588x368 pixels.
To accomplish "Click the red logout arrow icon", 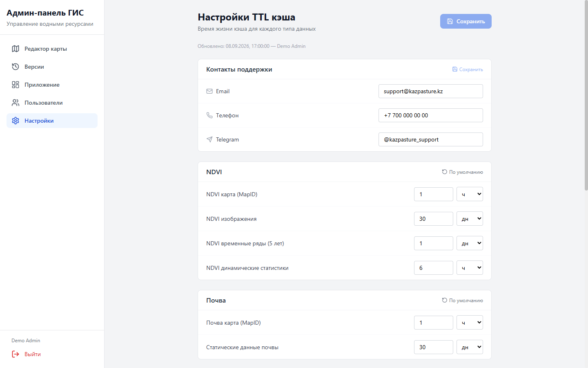I will coord(16,354).
